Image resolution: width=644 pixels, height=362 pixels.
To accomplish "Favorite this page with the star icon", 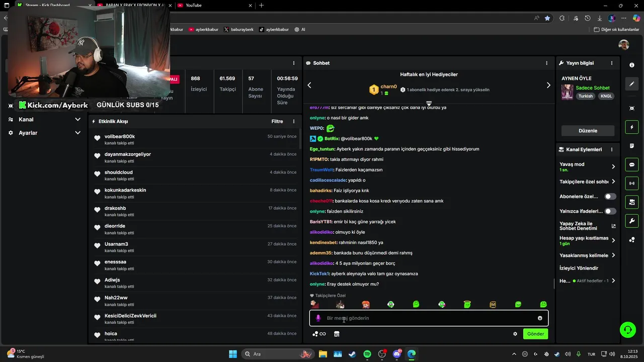I will pyautogui.click(x=547, y=18).
